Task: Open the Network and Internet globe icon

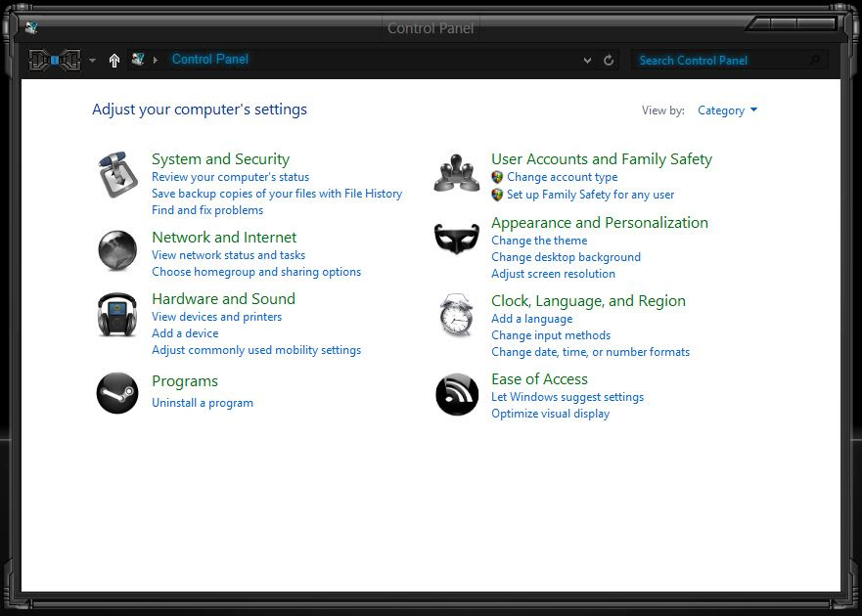Action: tap(117, 250)
